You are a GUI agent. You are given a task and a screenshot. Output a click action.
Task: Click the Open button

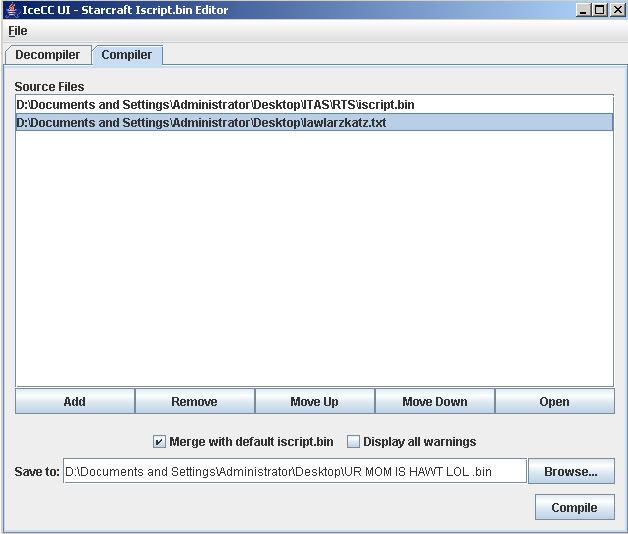(x=555, y=401)
